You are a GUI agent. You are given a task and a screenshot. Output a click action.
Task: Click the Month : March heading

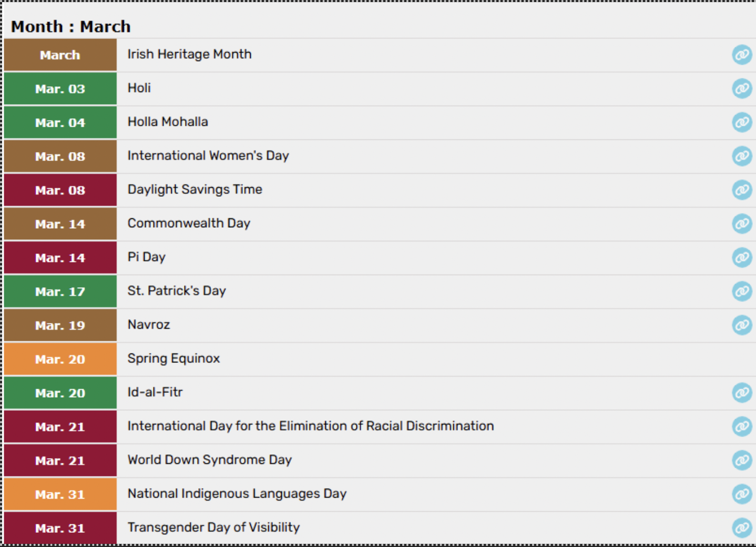71,26
